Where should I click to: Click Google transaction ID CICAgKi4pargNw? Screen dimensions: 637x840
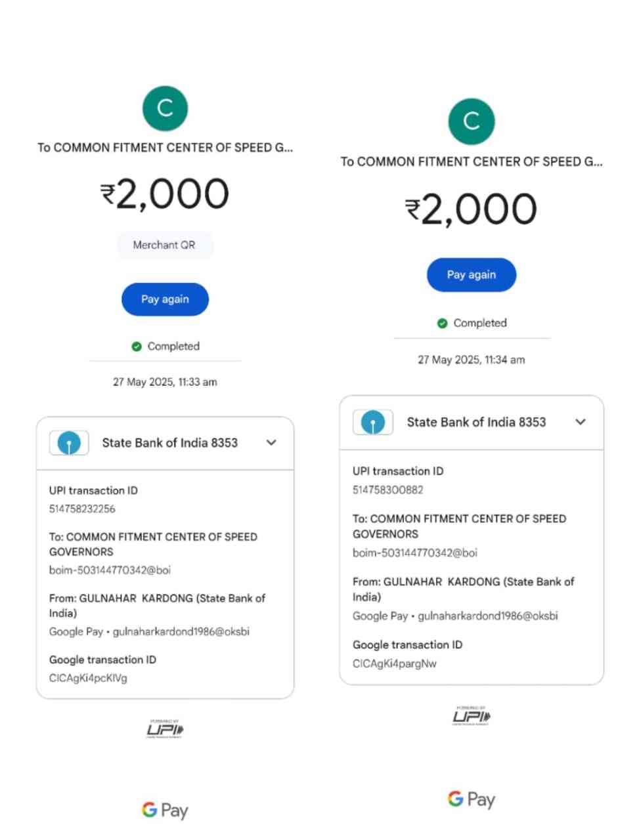click(395, 663)
